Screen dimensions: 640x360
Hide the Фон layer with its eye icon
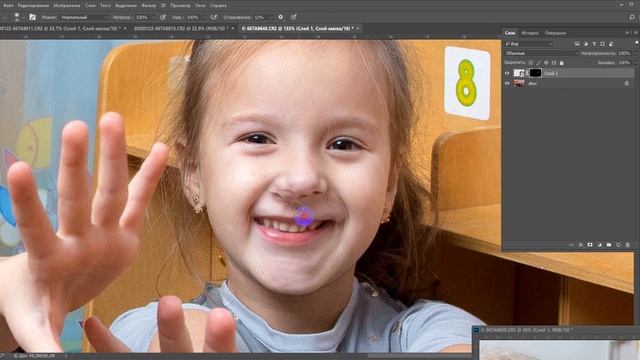(x=507, y=83)
